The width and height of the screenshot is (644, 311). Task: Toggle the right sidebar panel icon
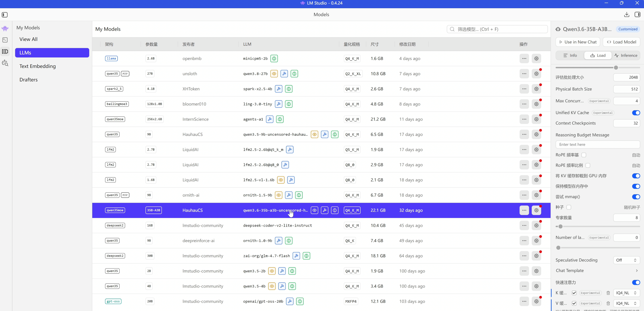[x=638, y=14]
